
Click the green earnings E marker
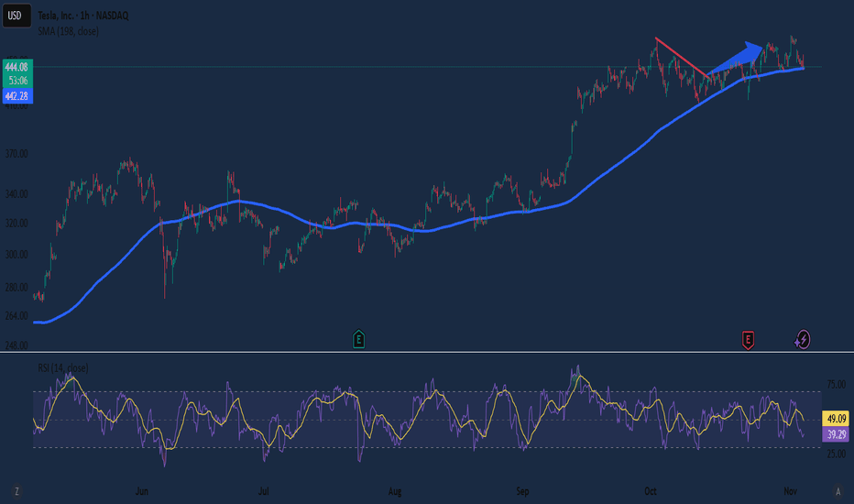pyautogui.click(x=359, y=340)
